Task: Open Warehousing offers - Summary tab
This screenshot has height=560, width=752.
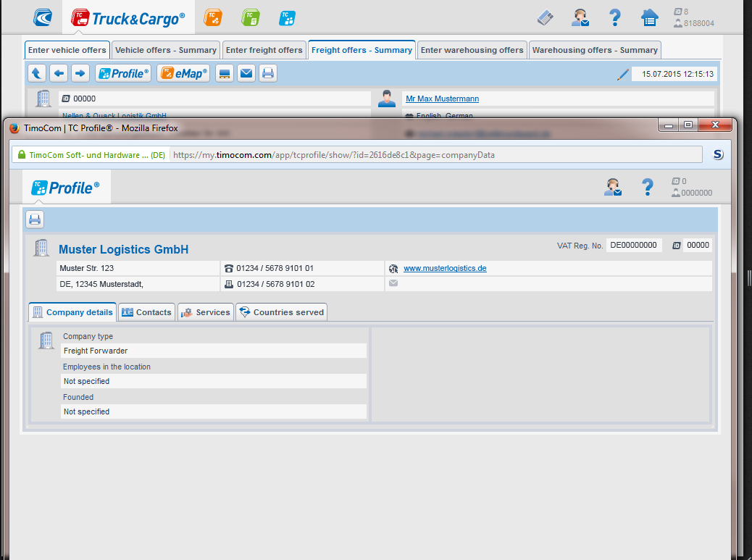Action: pos(595,50)
